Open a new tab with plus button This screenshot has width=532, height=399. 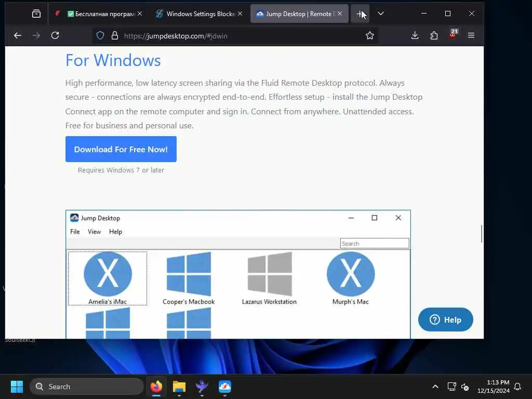click(360, 14)
